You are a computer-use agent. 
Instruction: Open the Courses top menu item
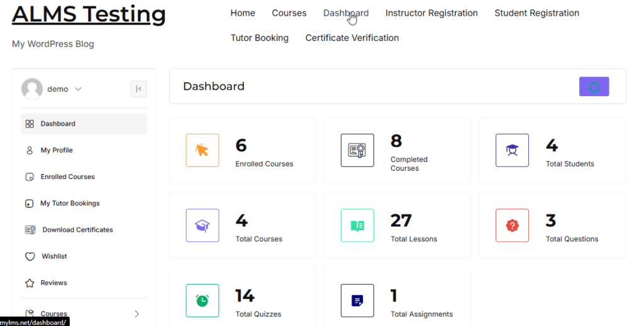pyautogui.click(x=289, y=13)
